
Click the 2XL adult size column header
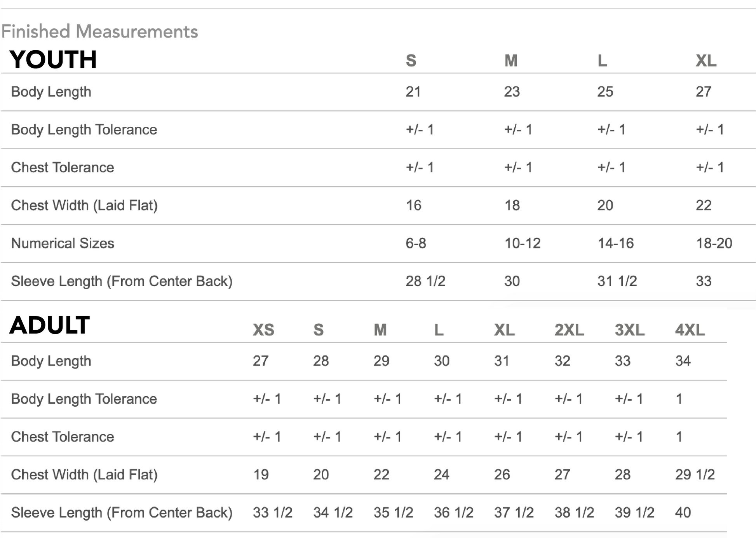[x=569, y=330]
